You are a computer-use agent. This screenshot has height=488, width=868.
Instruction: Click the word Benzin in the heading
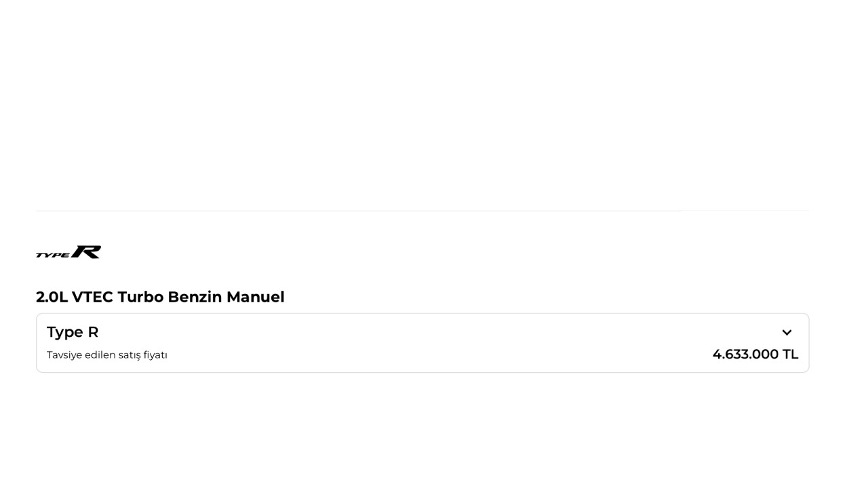(x=195, y=297)
